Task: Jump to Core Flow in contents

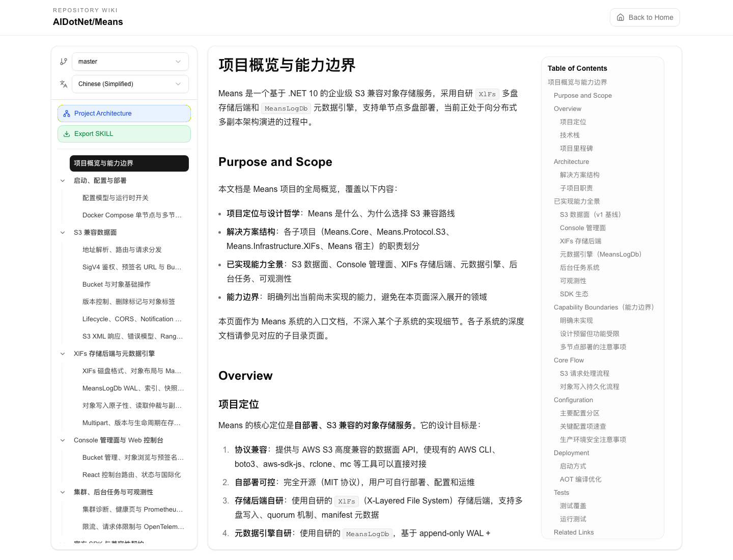Action: click(x=569, y=360)
